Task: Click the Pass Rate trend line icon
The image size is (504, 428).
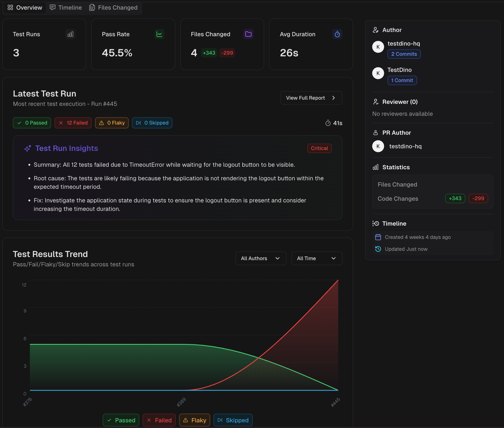Action: [x=159, y=34]
